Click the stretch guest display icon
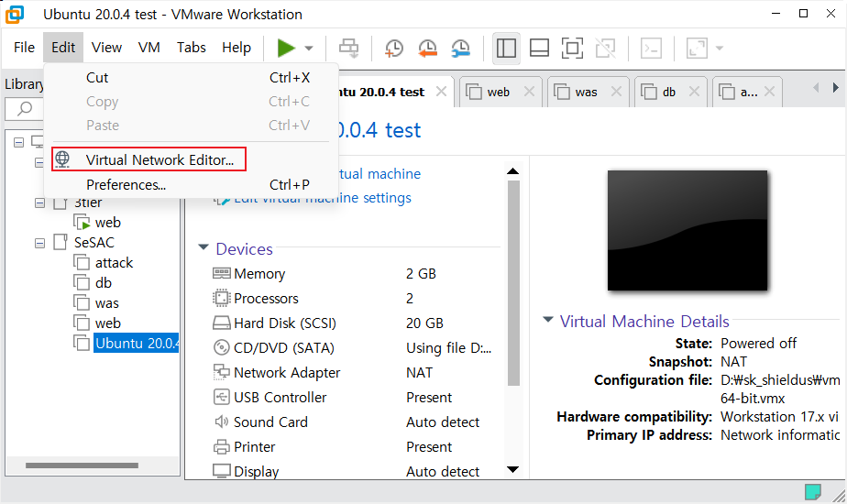 coord(697,48)
